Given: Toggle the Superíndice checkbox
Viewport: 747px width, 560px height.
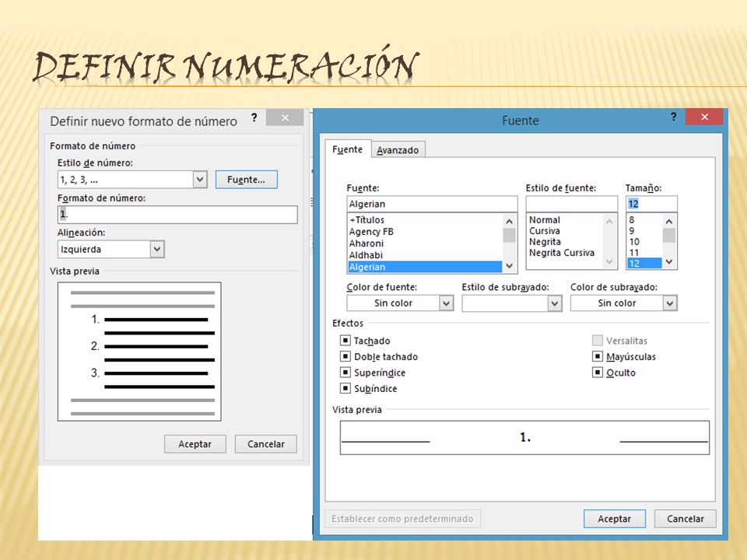Looking at the screenshot, I should 345,373.
